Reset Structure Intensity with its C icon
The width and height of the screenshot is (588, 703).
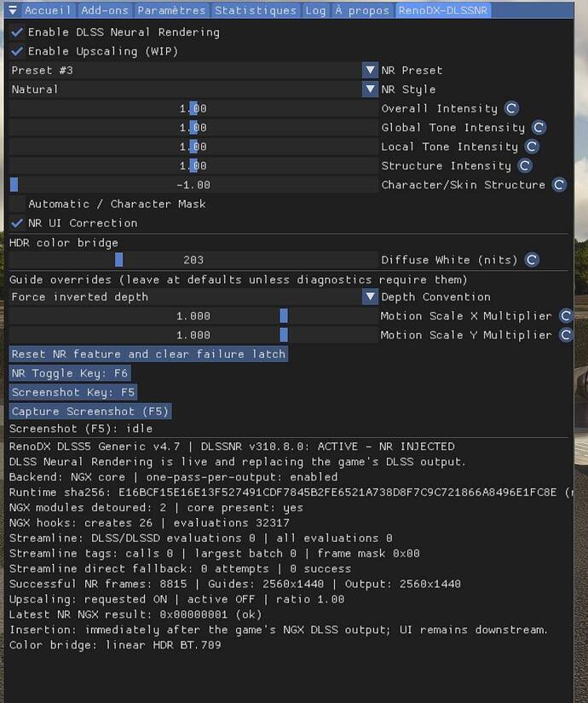(x=525, y=165)
